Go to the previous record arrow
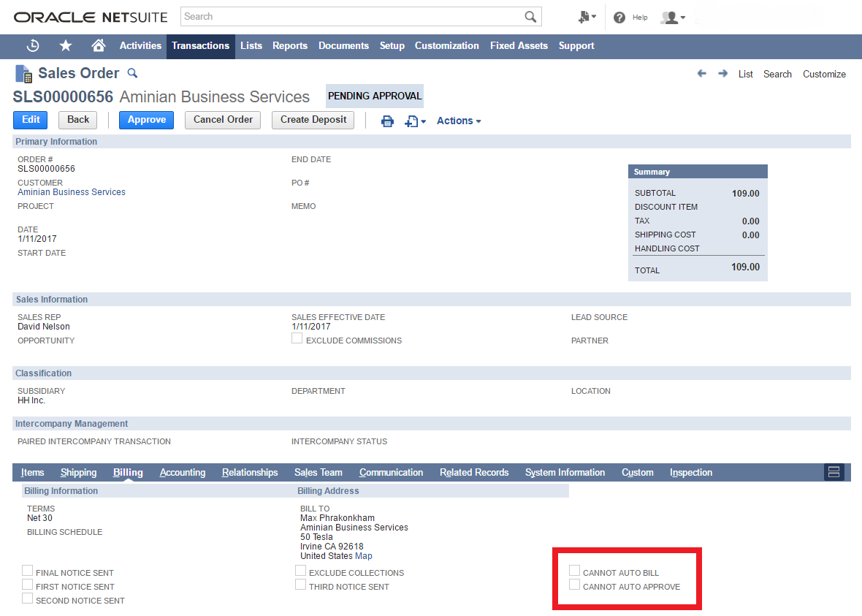The height and width of the screenshot is (616, 862). 701,73
